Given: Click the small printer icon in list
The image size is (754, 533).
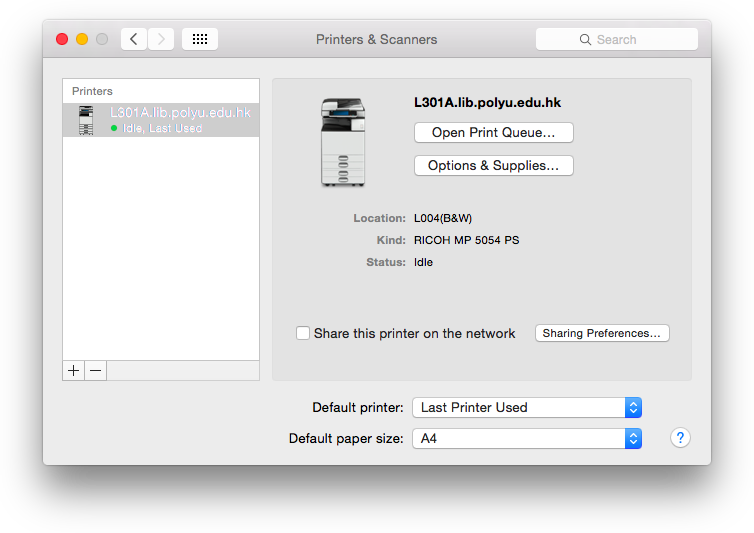Looking at the screenshot, I should pos(86,120).
